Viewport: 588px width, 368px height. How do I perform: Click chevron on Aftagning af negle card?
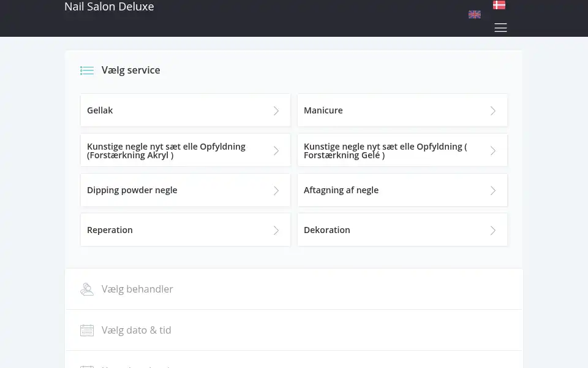coord(493,190)
